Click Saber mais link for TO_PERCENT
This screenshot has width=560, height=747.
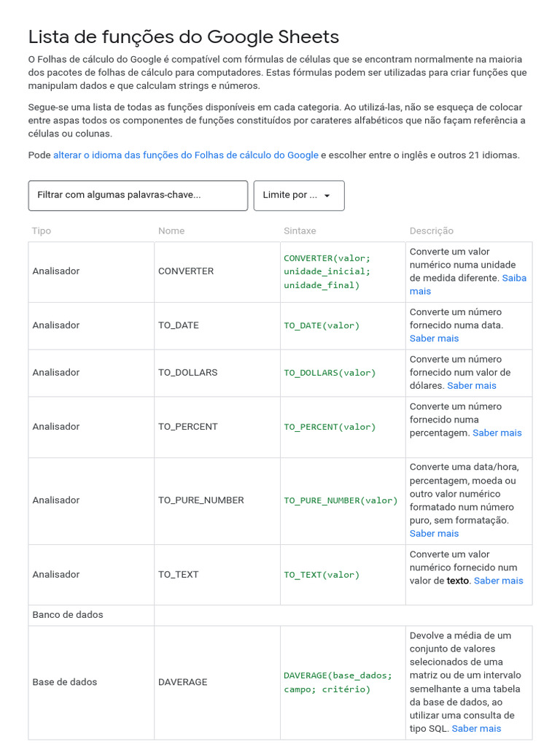(497, 433)
